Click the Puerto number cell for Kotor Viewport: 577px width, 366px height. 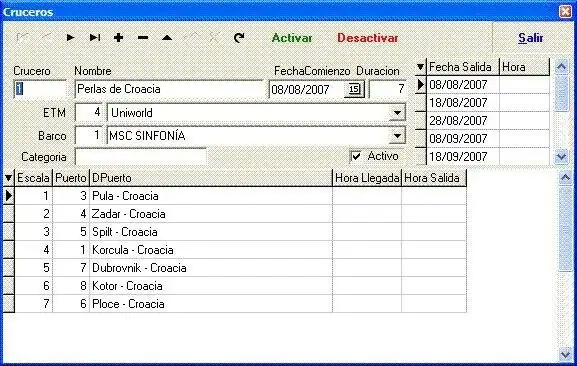tap(71, 286)
